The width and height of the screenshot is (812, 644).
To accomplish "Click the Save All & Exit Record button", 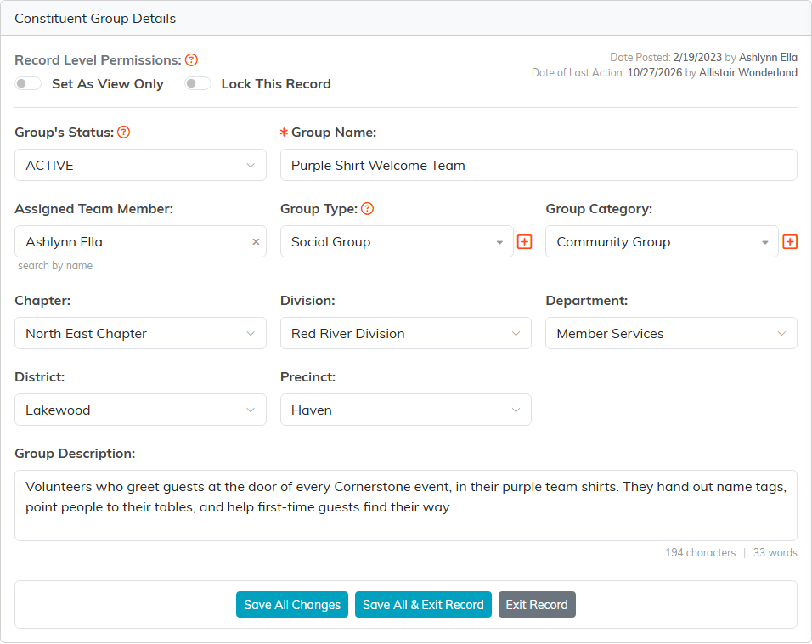I will tap(423, 605).
